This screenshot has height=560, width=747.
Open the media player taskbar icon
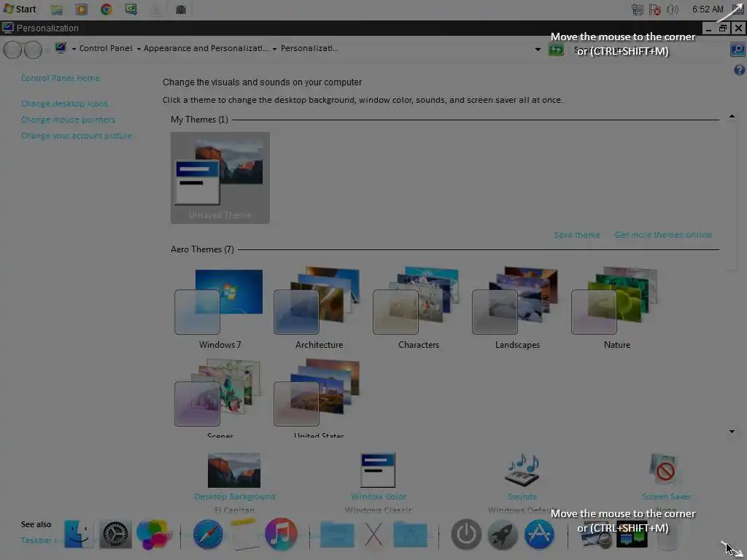point(82,9)
